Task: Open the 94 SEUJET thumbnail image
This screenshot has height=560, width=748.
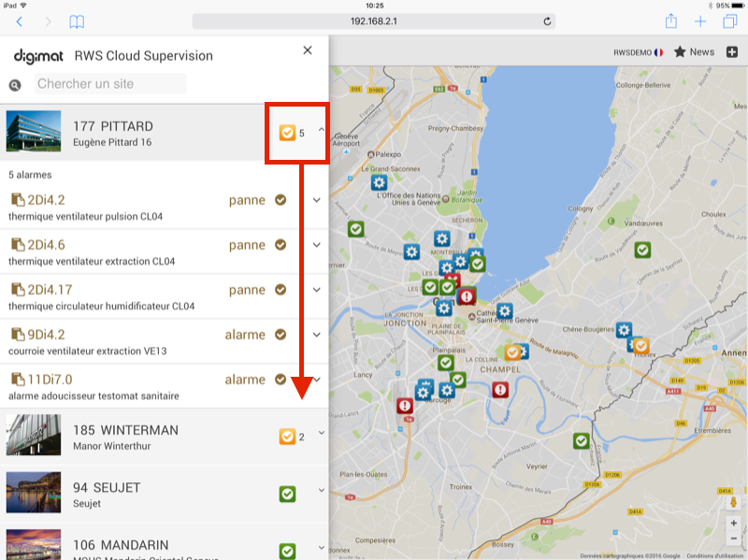Action: [x=34, y=493]
